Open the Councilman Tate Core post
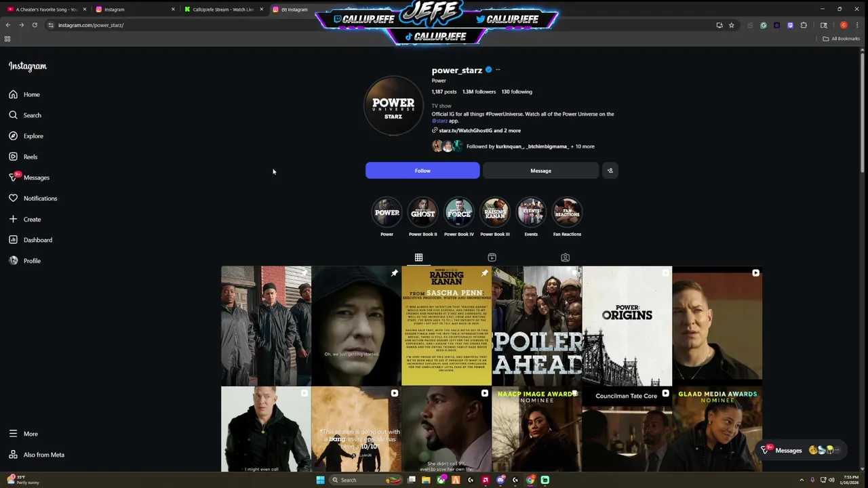868x488 pixels. (627, 429)
